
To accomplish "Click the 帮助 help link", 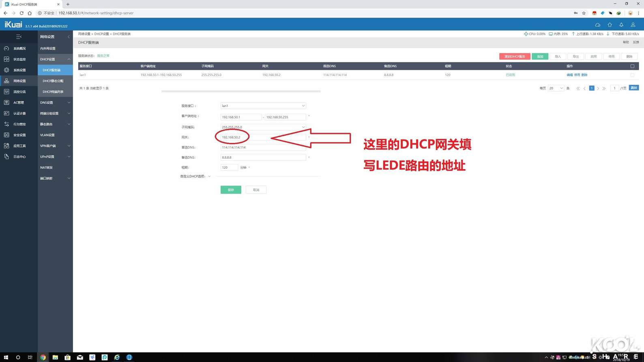I will click(626, 42).
